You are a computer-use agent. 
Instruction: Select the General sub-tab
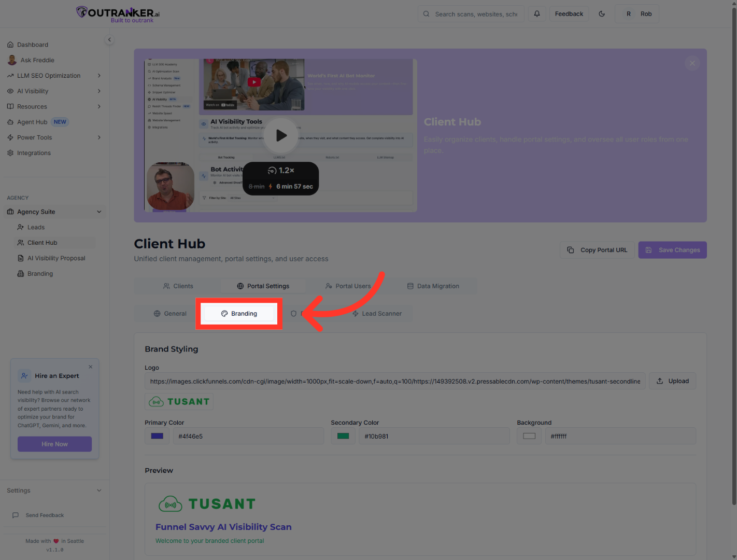[x=170, y=314]
